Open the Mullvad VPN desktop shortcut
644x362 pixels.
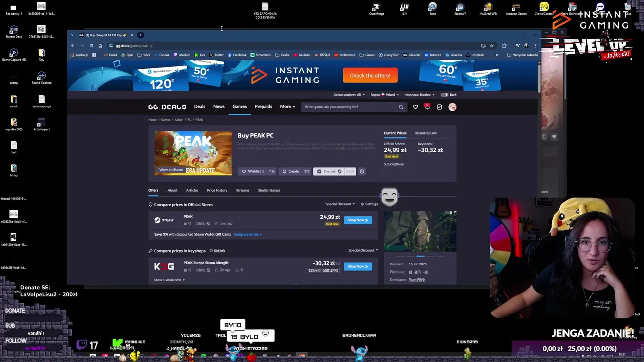(488, 9)
